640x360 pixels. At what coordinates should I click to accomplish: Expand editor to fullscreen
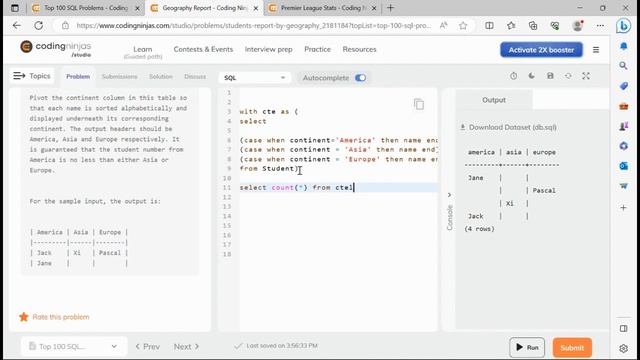point(586,76)
